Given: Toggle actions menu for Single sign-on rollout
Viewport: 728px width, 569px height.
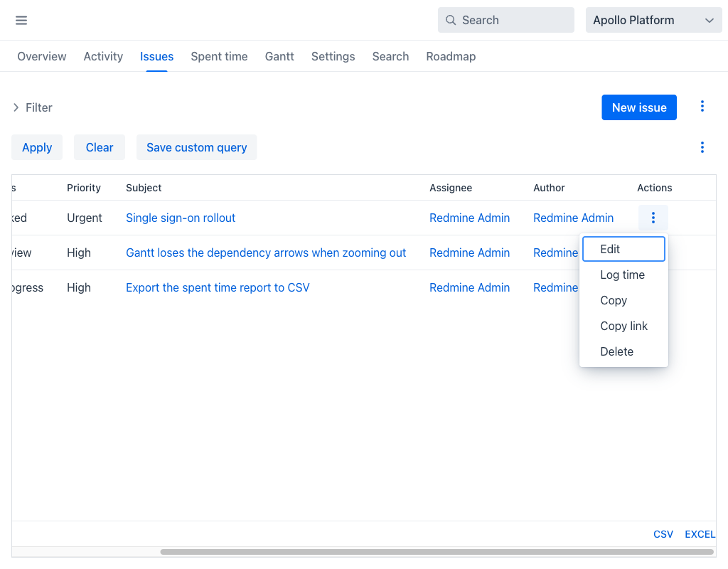Looking at the screenshot, I should pos(653,218).
